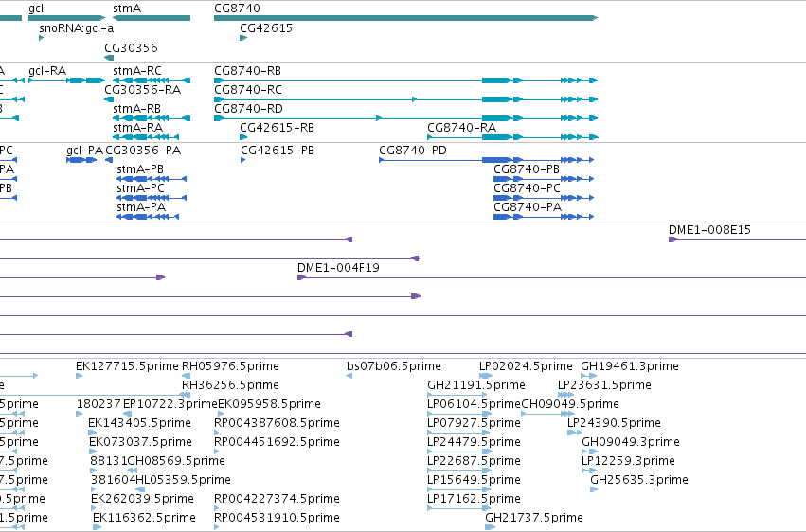The image size is (806, 532).
Task: Select EST GH21737.5prime
Action: coord(534,518)
